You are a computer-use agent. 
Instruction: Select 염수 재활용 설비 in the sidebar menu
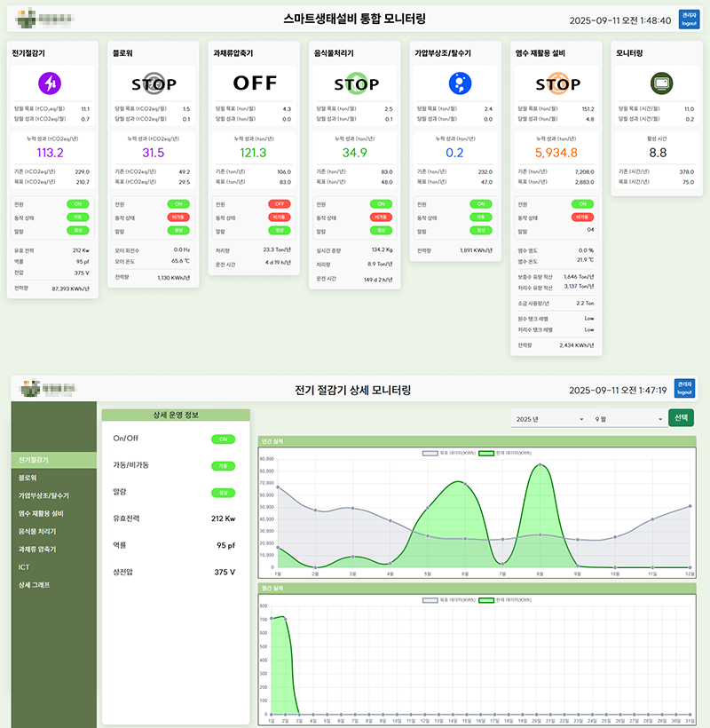click(41, 513)
